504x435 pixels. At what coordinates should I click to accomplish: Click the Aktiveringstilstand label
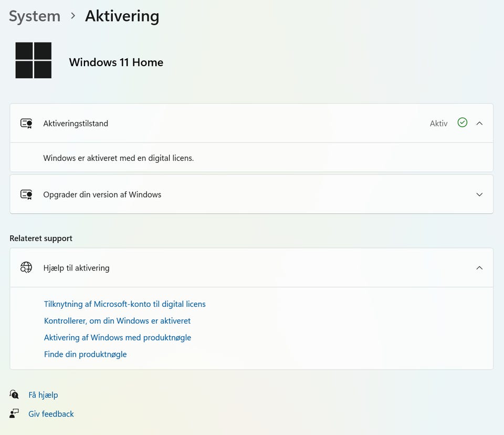click(x=76, y=123)
